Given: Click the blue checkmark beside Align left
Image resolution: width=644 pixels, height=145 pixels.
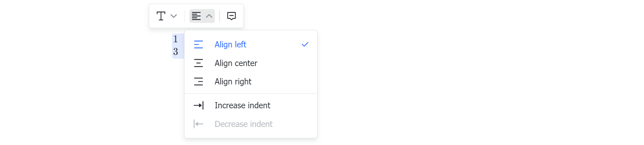Looking at the screenshot, I should coord(305,44).
